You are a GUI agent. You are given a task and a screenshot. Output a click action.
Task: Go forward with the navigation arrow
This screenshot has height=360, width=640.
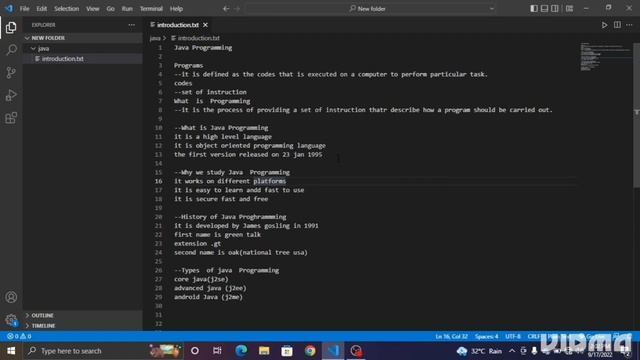[237, 9]
